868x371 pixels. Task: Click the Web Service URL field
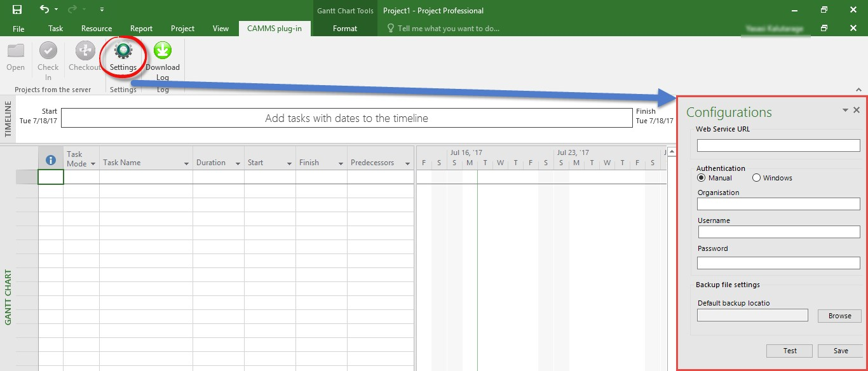click(x=778, y=145)
